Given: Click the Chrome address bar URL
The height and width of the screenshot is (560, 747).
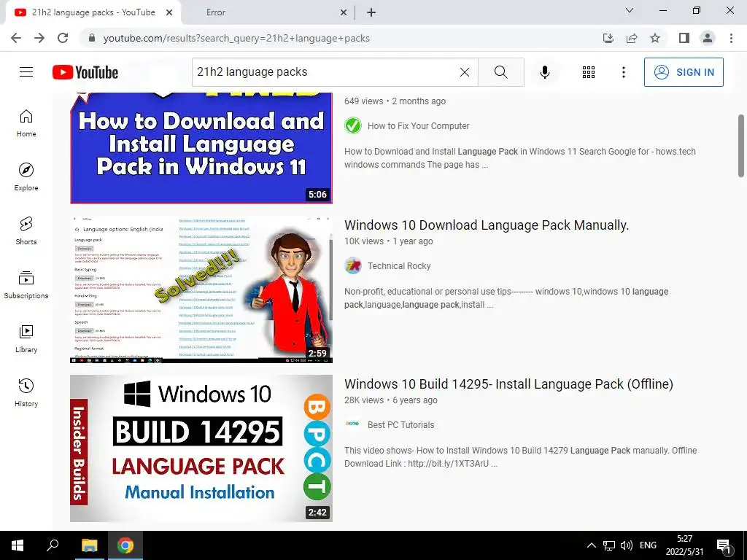Looking at the screenshot, I should coord(236,38).
